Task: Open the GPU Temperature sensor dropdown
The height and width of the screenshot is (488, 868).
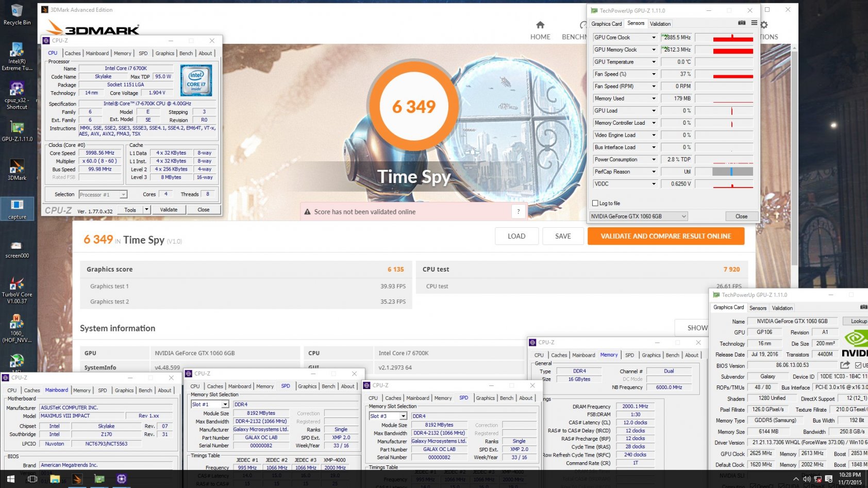Action: (x=654, y=62)
